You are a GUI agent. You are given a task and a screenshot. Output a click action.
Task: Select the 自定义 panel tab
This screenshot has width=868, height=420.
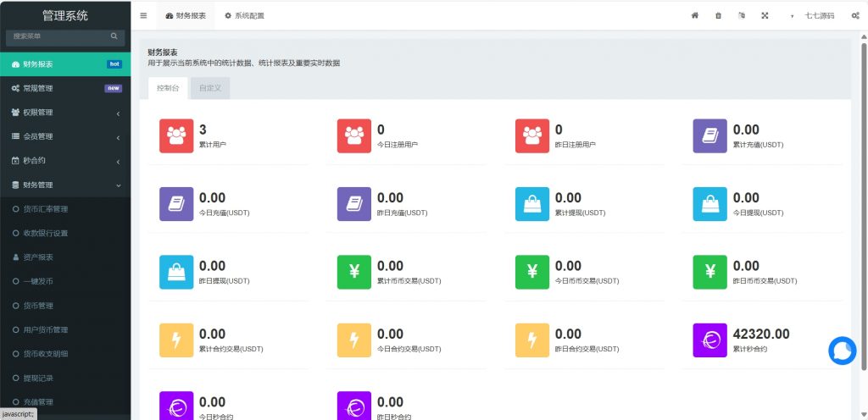tap(210, 88)
